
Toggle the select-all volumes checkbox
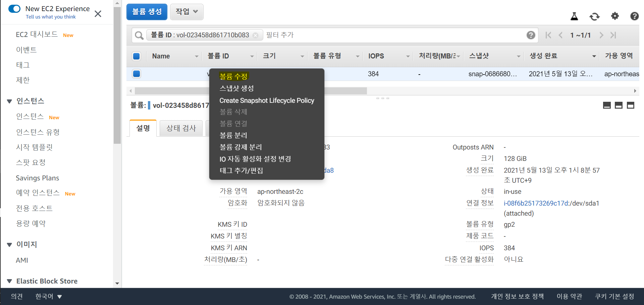pyautogui.click(x=137, y=56)
